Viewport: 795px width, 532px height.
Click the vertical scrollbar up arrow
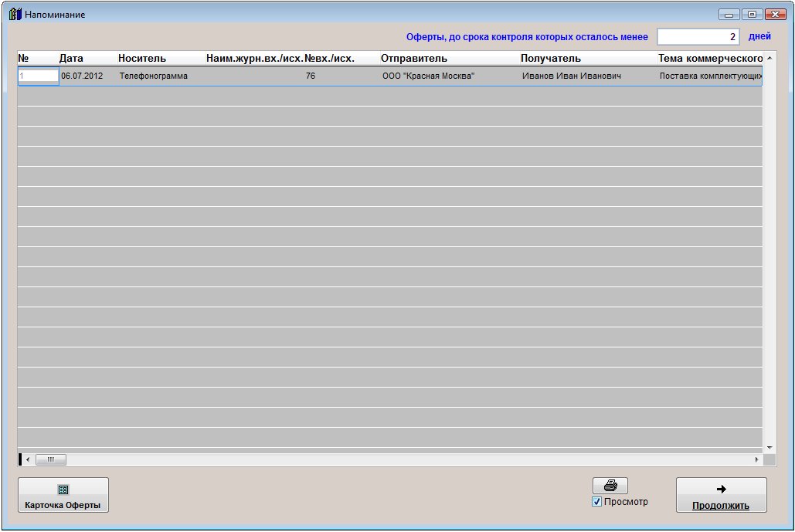click(770, 58)
